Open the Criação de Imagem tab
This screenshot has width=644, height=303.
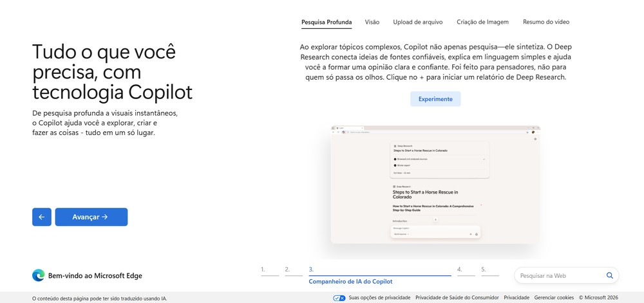[x=482, y=22]
